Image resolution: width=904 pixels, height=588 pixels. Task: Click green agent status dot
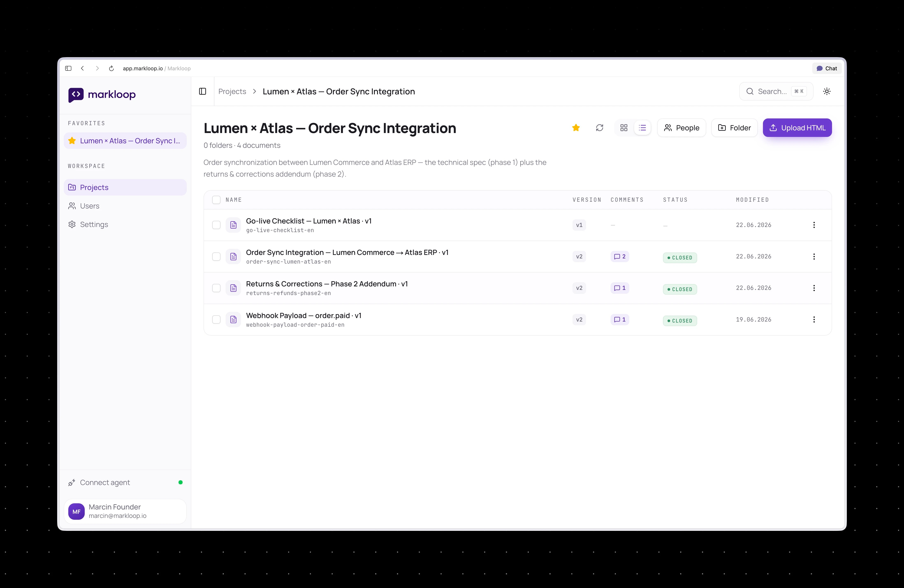(180, 482)
